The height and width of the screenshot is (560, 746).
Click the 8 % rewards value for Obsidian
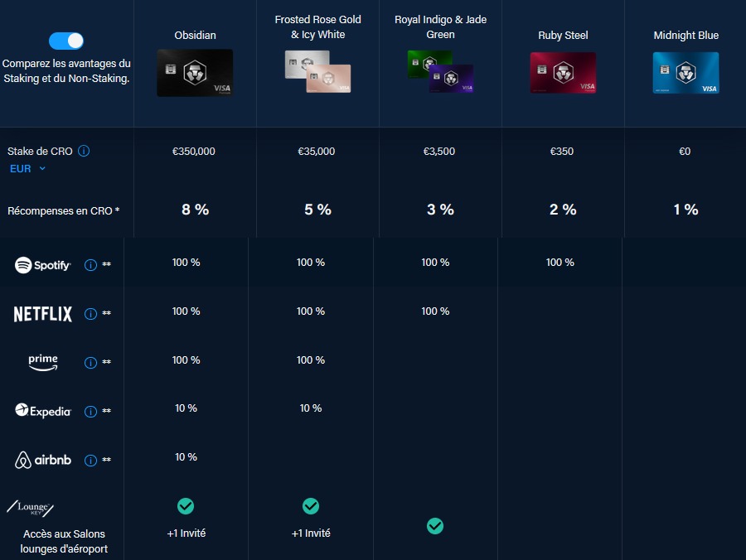195,210
